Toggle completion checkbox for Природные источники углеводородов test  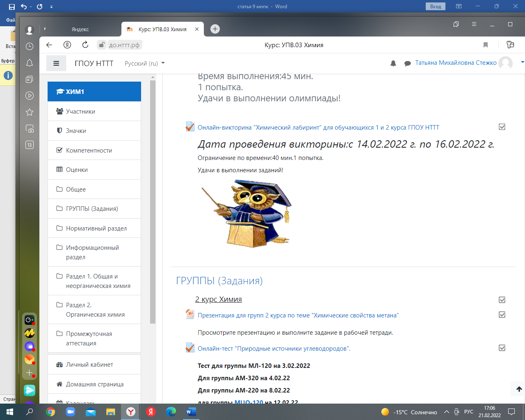502,348
